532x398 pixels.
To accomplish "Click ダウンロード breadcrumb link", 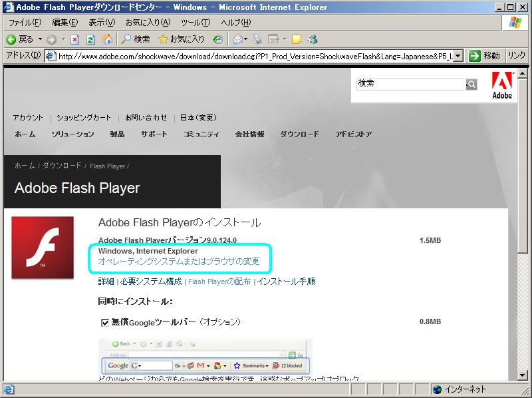I will pos(62,166).
